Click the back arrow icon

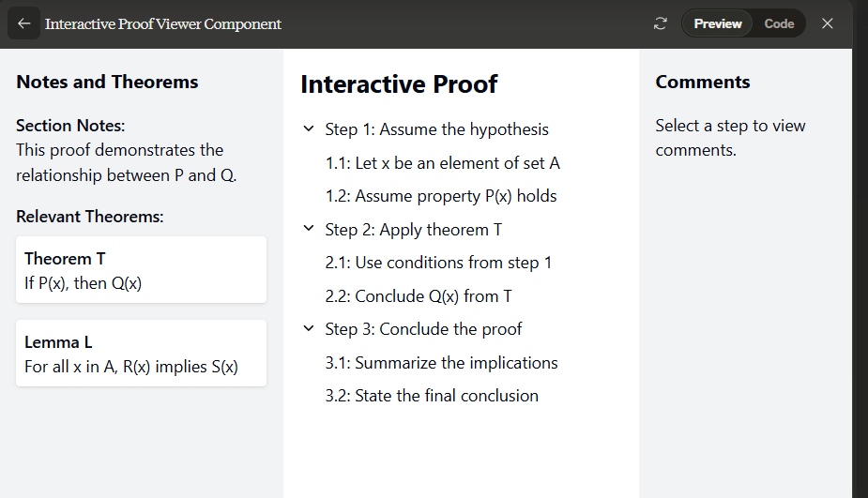coord(23,23)
